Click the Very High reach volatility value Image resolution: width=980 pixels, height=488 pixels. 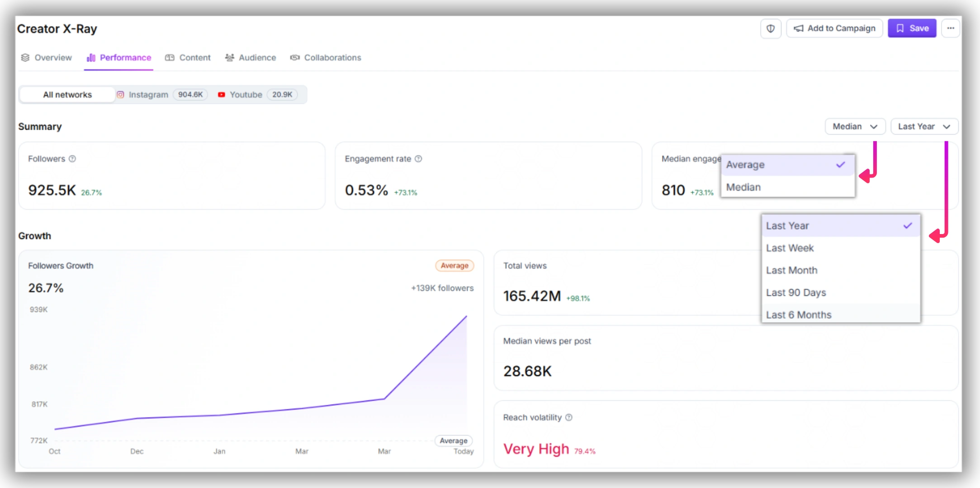(x=536, y=449)
